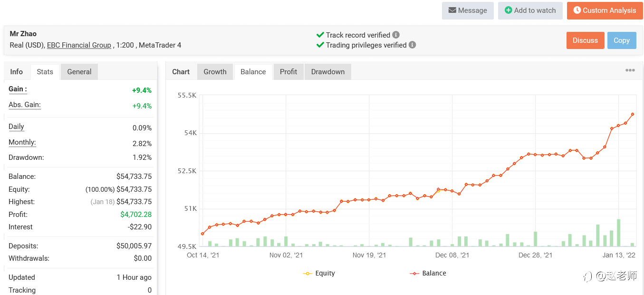This screenshot has height=295, width=644.
Task: Click the orange Discuss button
Action: click(585, 40)
